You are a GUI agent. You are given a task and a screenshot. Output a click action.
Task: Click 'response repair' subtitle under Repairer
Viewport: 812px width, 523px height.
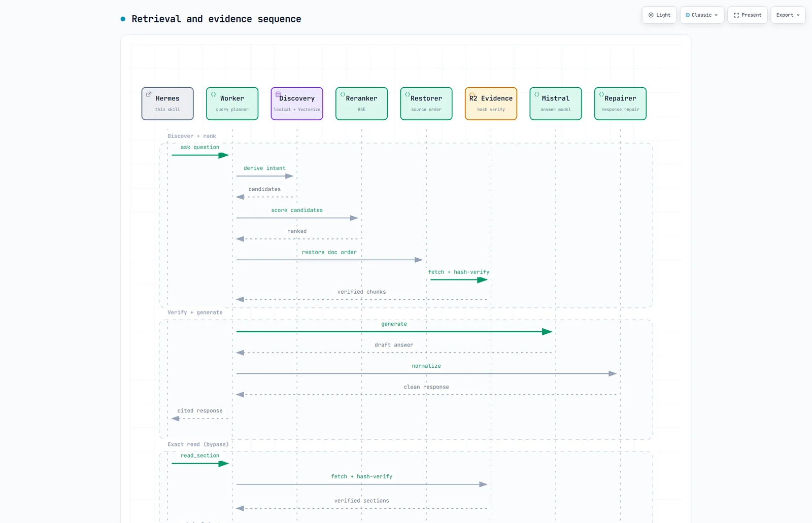(x=620, y=110)
